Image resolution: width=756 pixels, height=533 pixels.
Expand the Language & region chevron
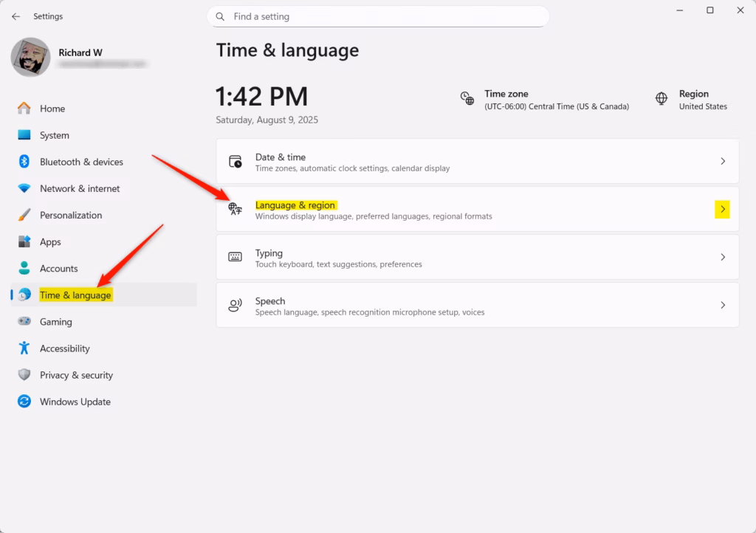tap(722, 210)
